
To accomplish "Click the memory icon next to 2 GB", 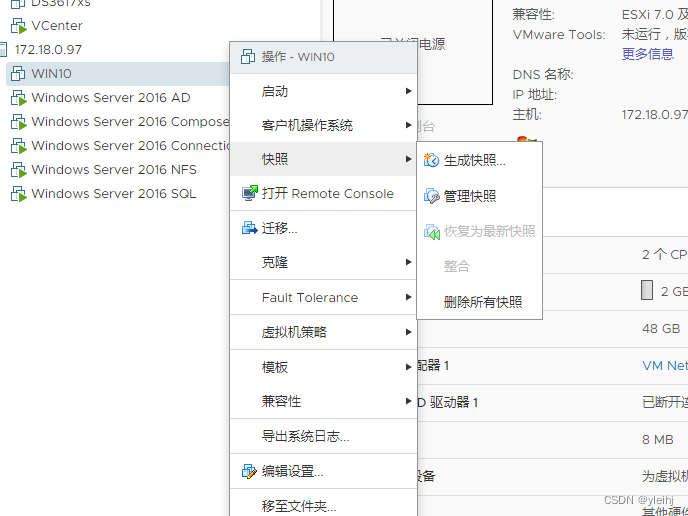I will [647, 290].
